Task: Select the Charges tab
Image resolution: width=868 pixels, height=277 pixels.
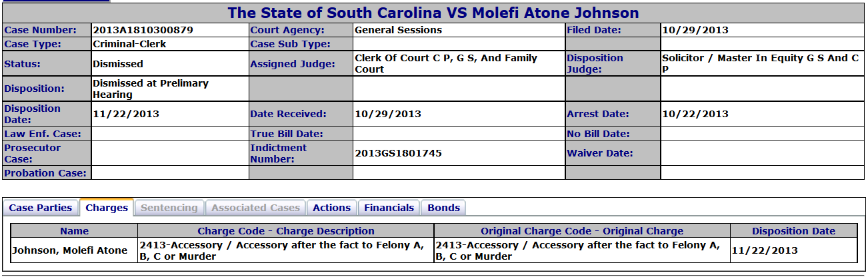Action: [x=107, y=208]
